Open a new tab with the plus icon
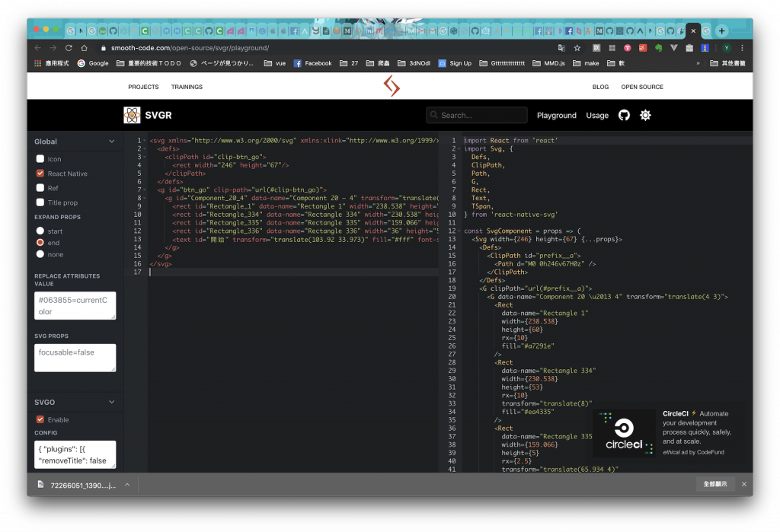This screenshot has width=780, height=532. point(722,31)
